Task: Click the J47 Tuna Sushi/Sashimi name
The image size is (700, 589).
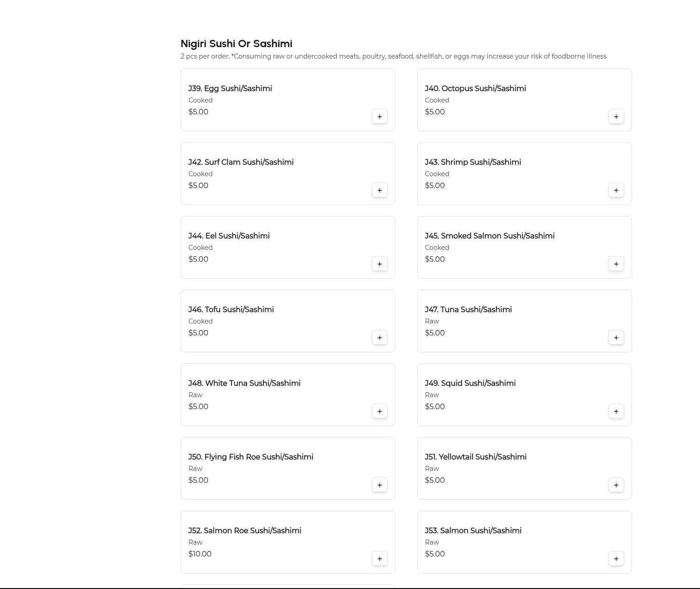Action: 468,310
